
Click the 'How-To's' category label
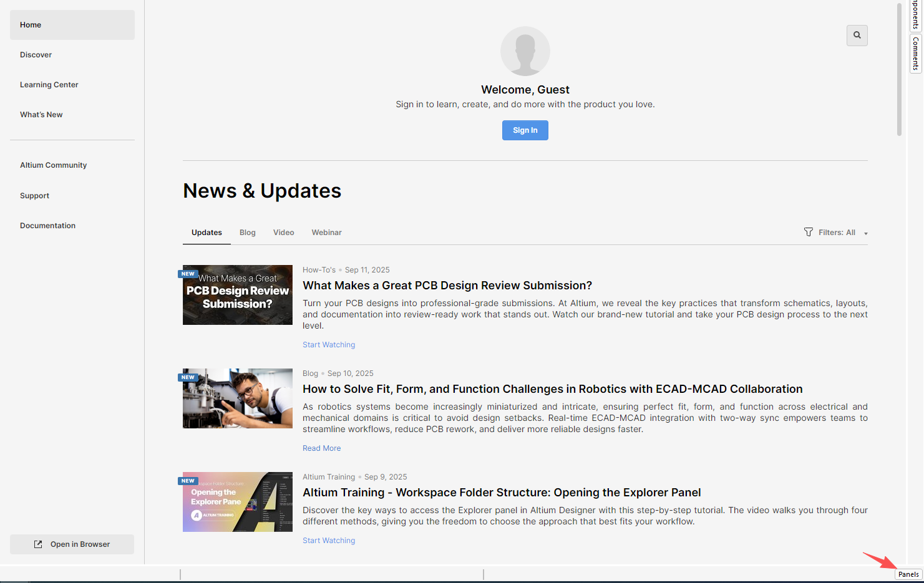(319, 270)
